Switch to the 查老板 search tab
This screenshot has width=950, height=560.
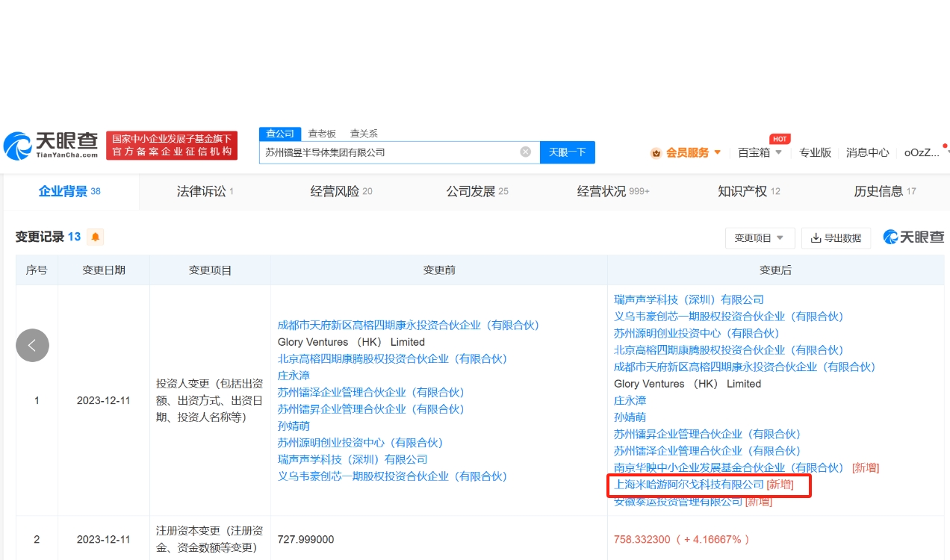pos(322,134)
